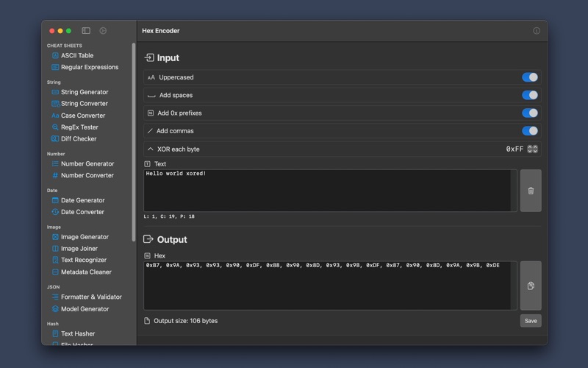Click the XOR each byte stepper arrows
Image resolution: width=588 pixels, height=368 pixels.
click(x=532, y=149)
